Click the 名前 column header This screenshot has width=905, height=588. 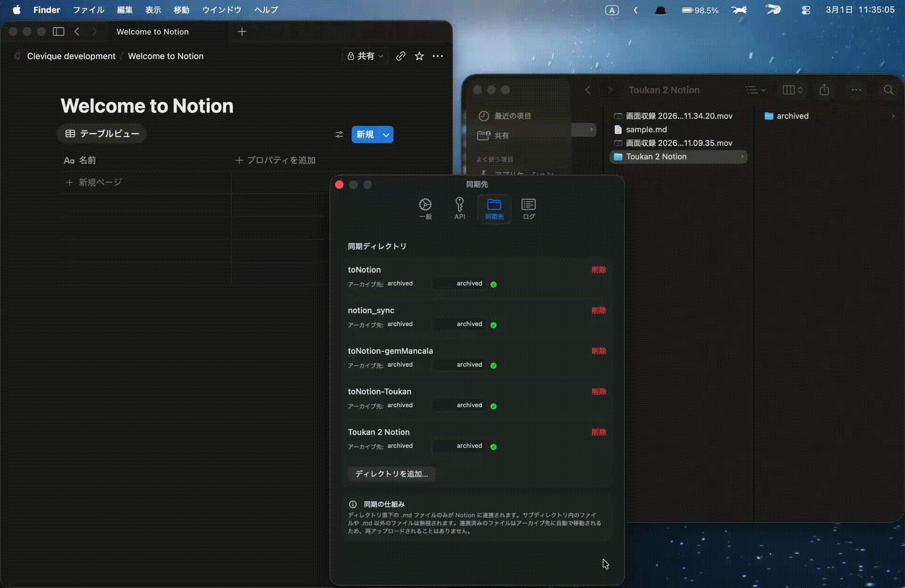point(80,160)
